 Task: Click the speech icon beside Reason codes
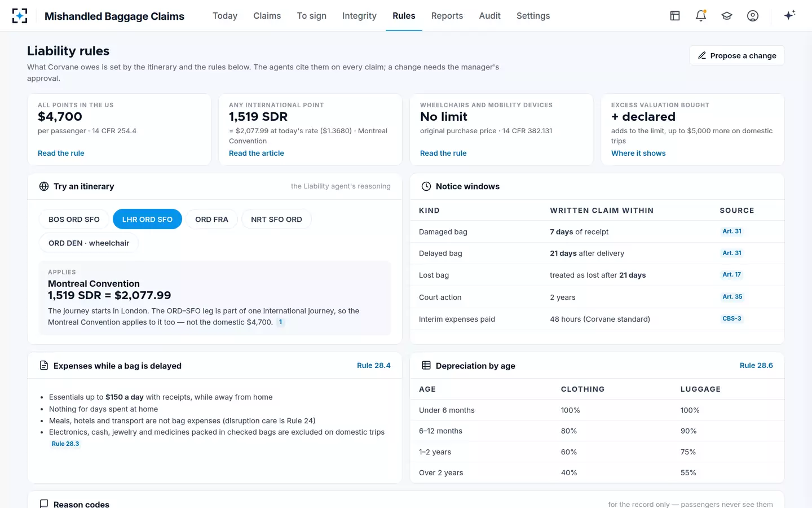coord(44,503)
